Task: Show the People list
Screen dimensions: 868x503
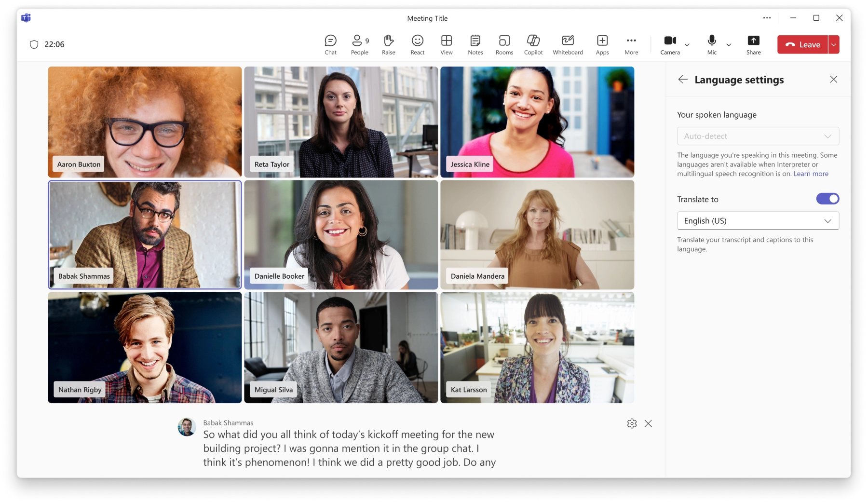Action: 359,44
